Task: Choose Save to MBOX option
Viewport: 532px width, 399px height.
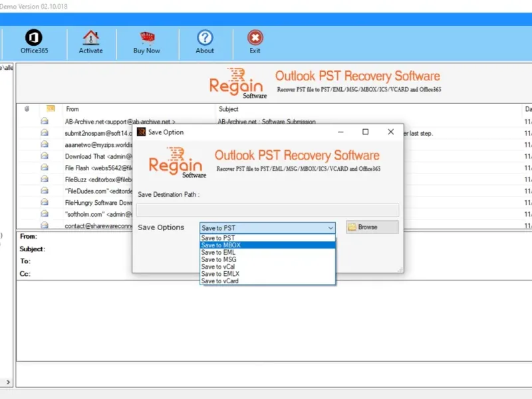Action: [268, 245]
